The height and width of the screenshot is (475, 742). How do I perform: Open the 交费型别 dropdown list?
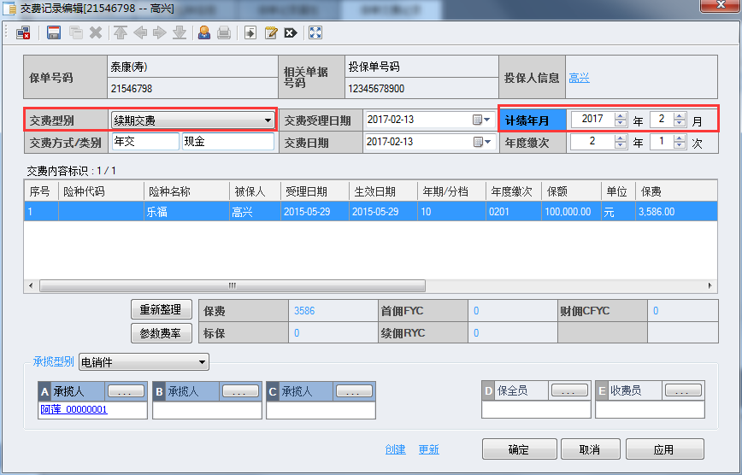267,121
